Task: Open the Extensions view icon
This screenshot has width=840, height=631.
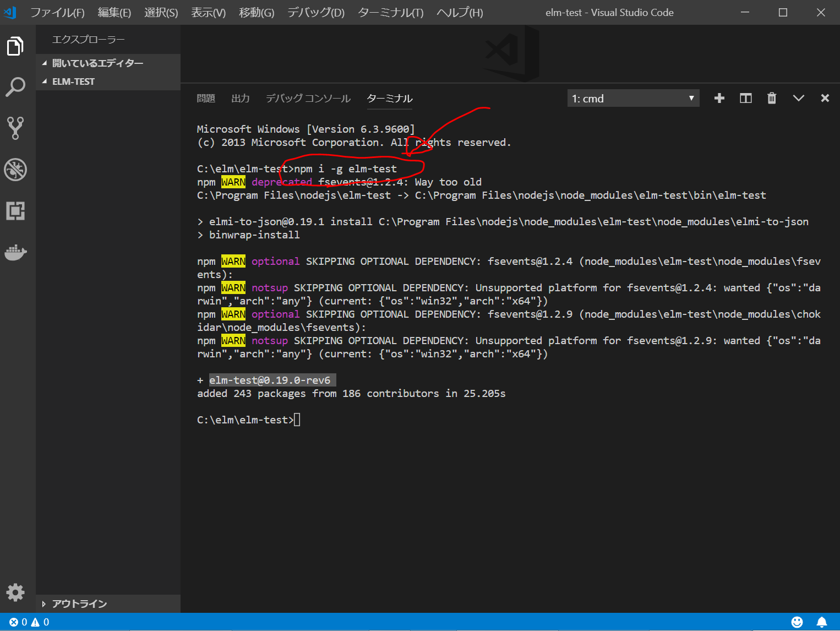Action: pyautogui.click(x=15, y=211)
